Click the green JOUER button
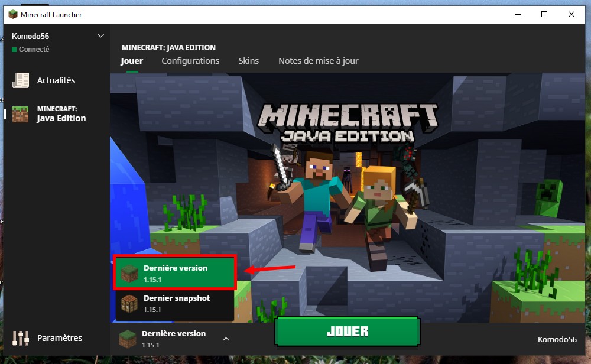591x364 pixels. pos(347,331)
